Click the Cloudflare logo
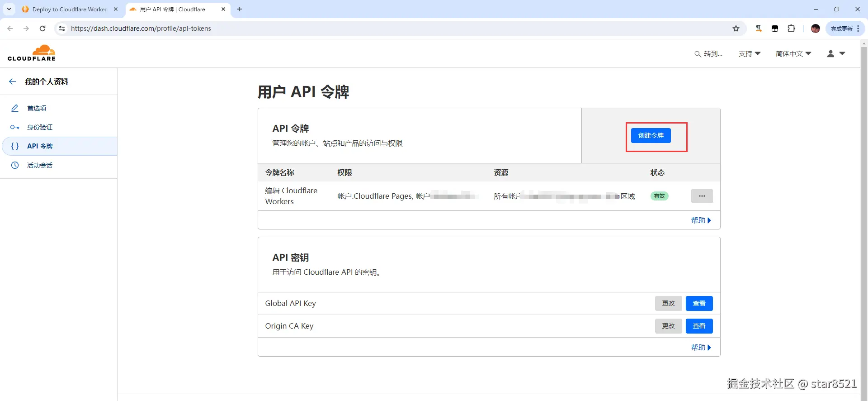This screenshot has height=401, width=868. click(32, 53)
